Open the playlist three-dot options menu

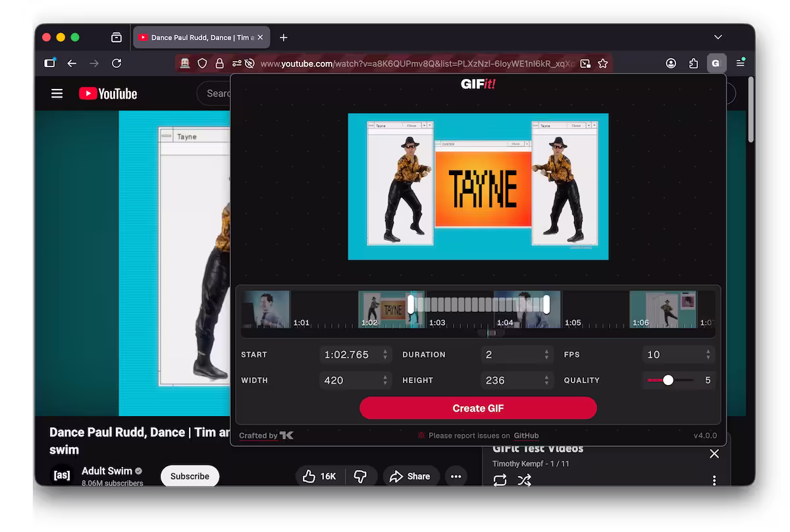714,481
